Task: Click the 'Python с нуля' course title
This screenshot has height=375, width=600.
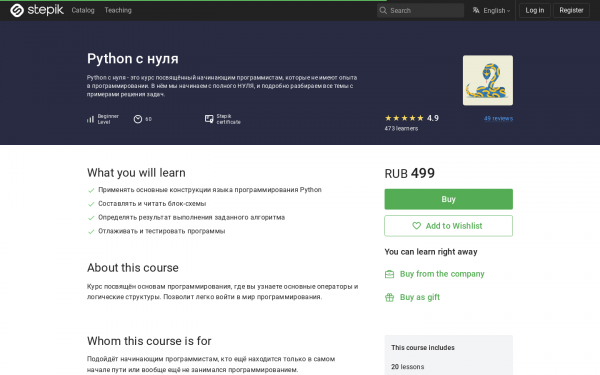Action: (133, 59)
